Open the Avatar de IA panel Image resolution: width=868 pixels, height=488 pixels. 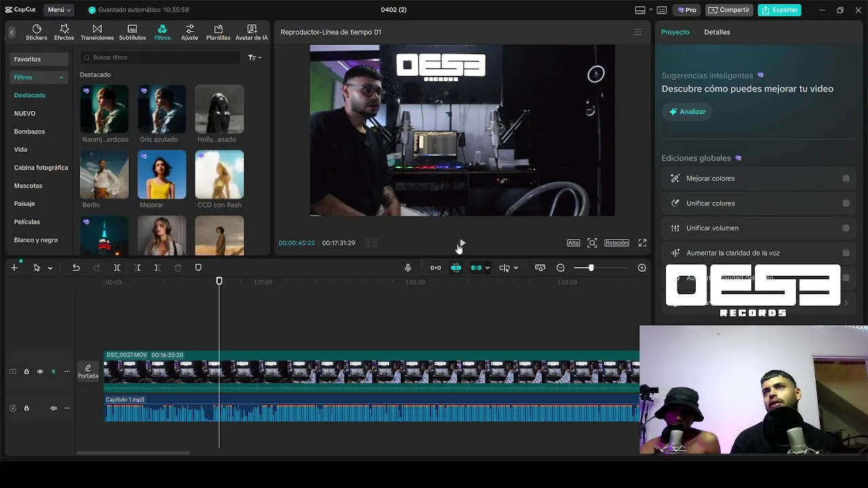coord(252,33)
